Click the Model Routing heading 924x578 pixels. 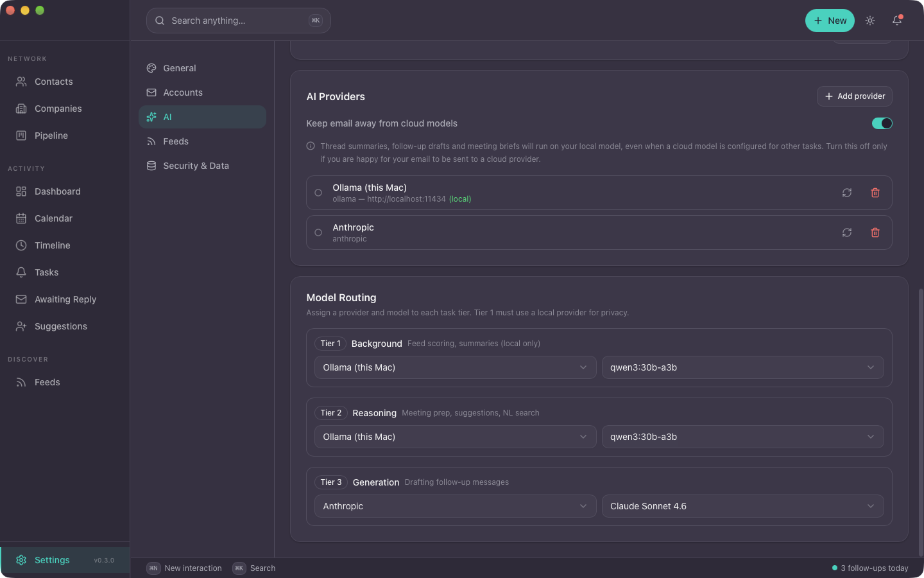tap(341, 298)
